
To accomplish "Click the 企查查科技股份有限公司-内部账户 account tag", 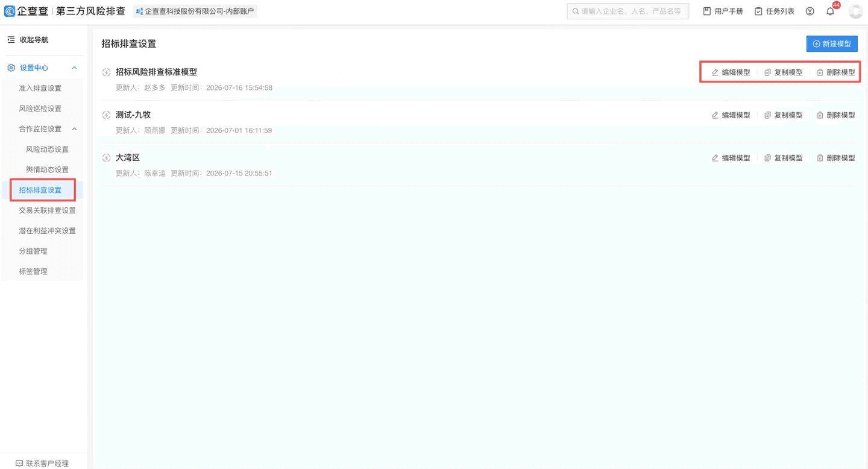I will (x=195, y=11).
